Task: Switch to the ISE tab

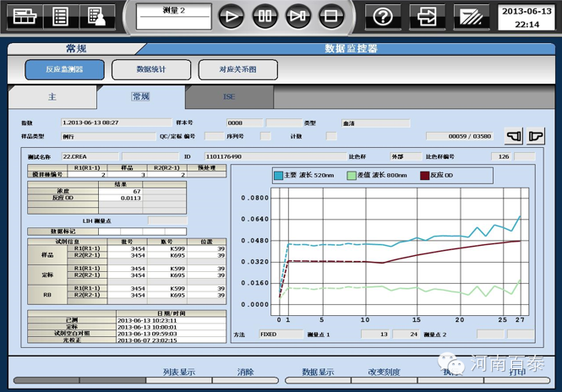Action: 229,97
